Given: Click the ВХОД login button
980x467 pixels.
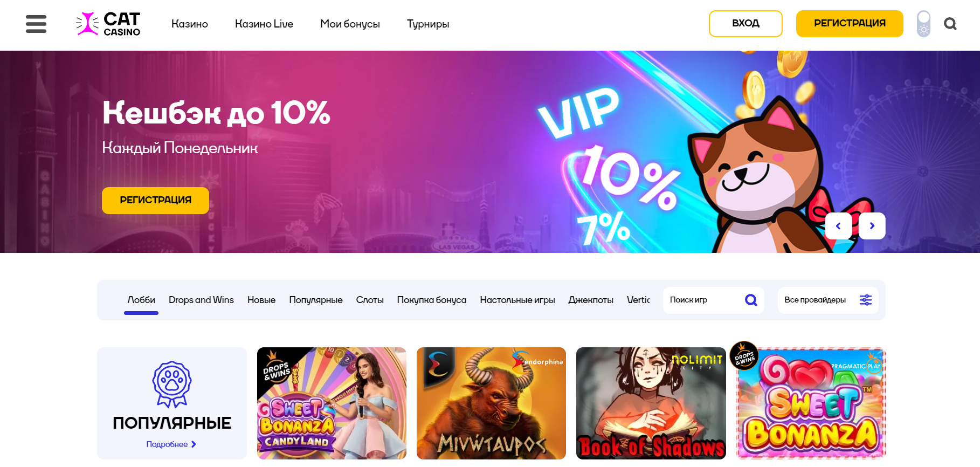Looking at the screenshot, I should (746, 24).
